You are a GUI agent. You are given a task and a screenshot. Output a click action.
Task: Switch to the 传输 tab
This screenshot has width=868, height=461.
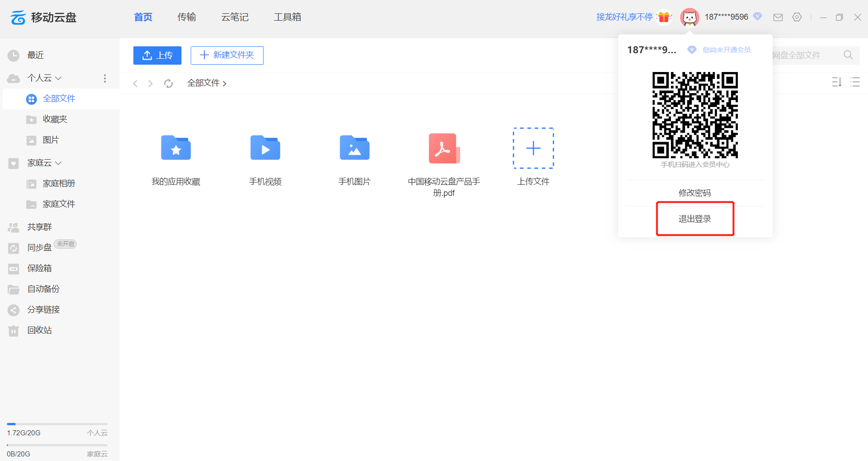pyautogui.click(x=187, y=17)
